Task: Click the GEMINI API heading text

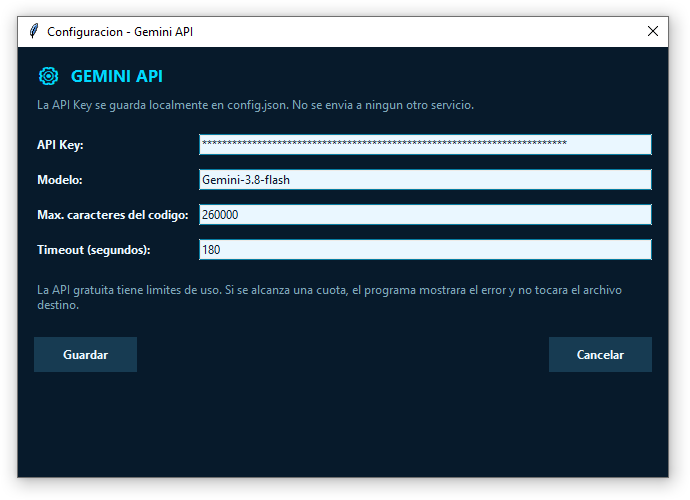Action: click(x=117, y=76)
